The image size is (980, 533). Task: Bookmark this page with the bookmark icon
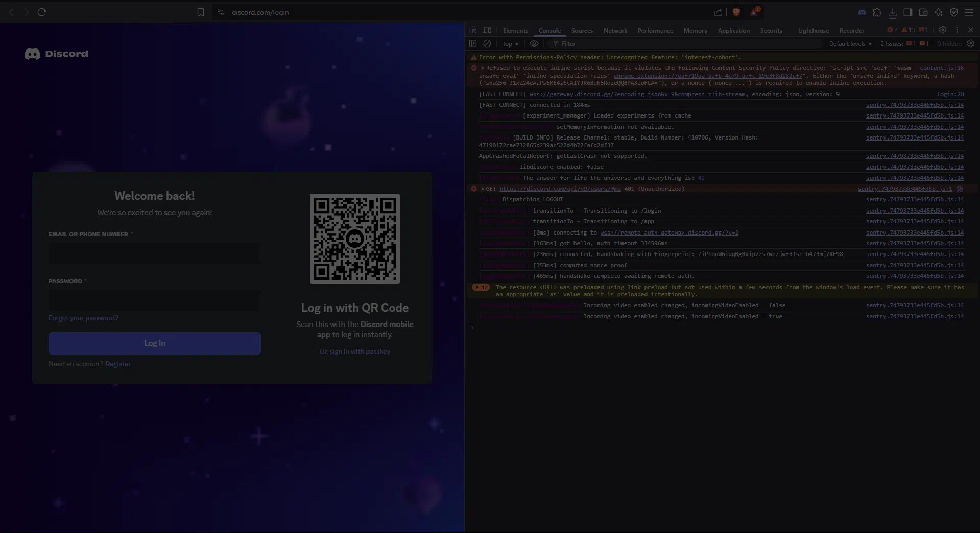(x=201, y=12)
